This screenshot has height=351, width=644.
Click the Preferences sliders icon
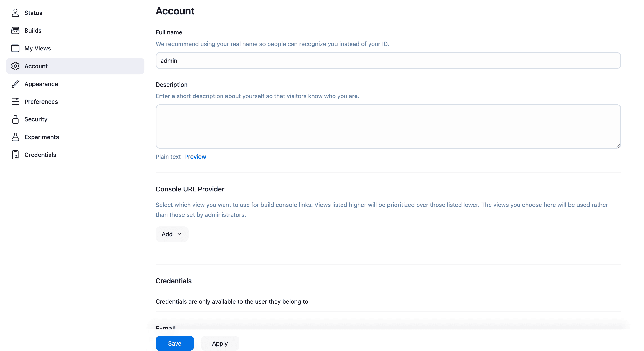(15, 102)
